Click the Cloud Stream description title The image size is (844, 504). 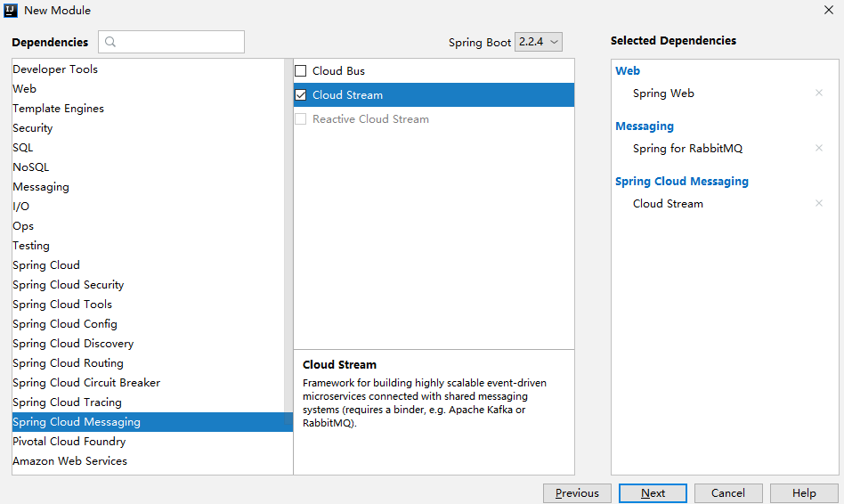tap(339, 364)
